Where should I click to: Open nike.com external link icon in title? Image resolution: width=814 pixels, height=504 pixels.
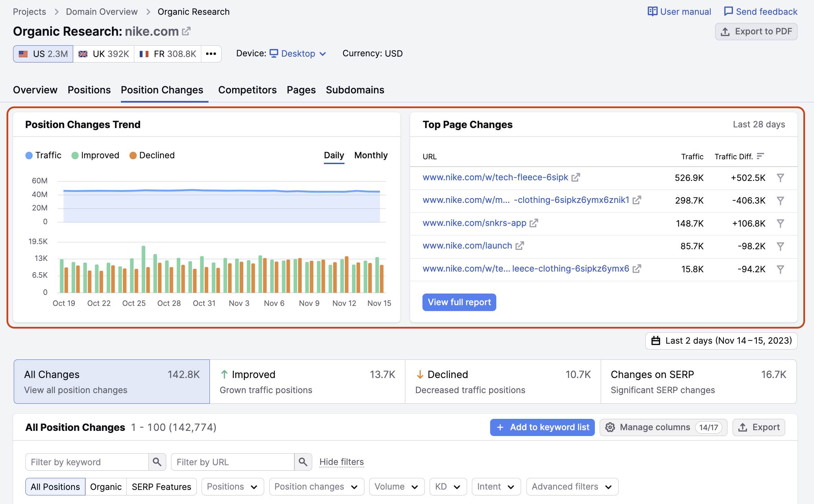point(186,31)
